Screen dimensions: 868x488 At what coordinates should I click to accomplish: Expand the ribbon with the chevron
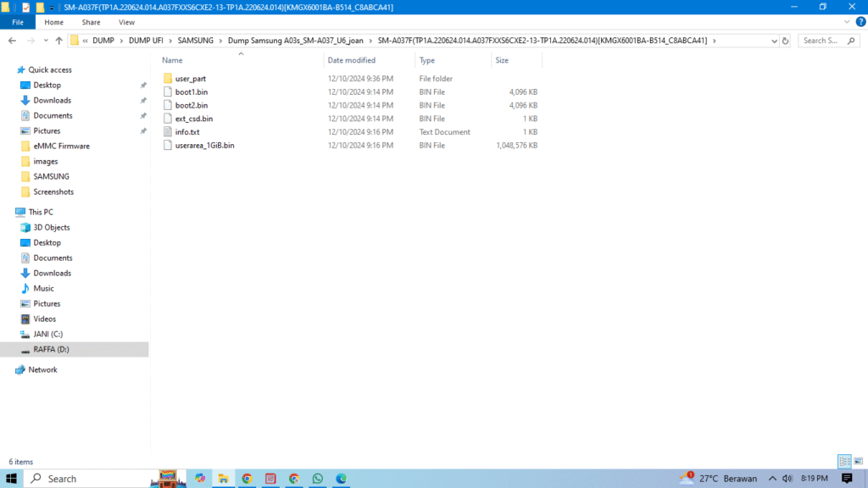pos(847,22)
